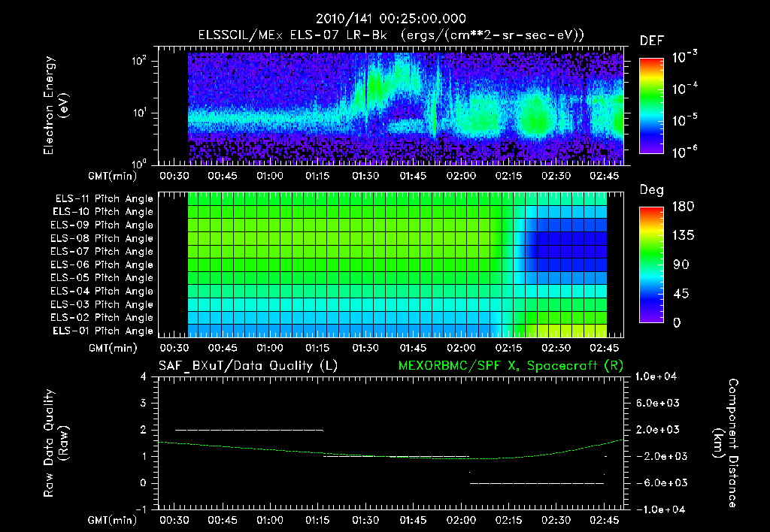This screenshot has height=532, width=770.
Task: Click the 00:45 tick under the spectrogram panel
Action: 223,176
